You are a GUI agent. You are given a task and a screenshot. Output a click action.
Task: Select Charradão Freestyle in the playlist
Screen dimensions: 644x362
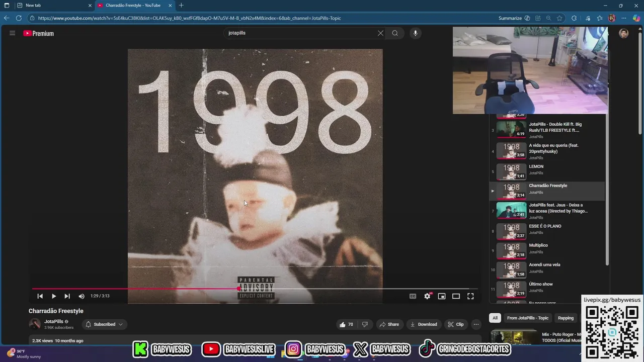[x=547, y=191]
